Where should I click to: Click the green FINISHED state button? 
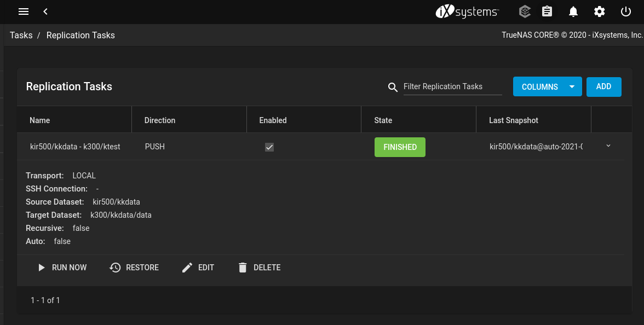(x=400, y=147)
